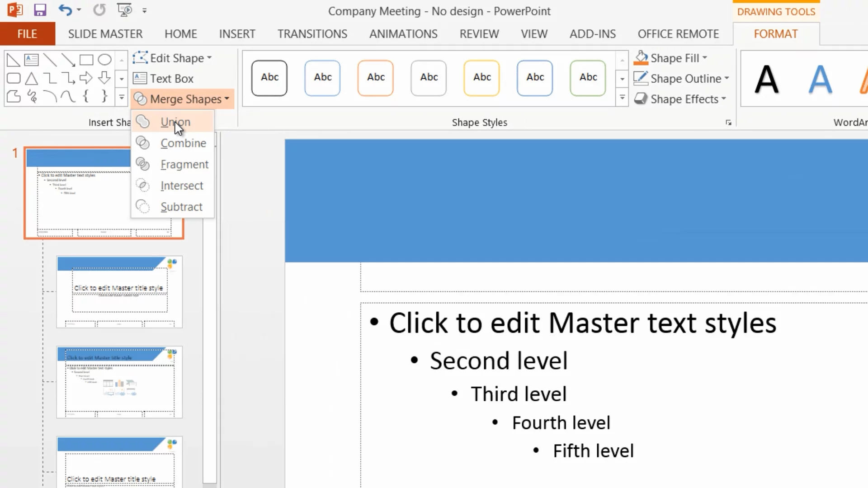The width and height of the screenshot is (868, 488).
Task: Pick the oval shape from gallery
Action: 104,60
